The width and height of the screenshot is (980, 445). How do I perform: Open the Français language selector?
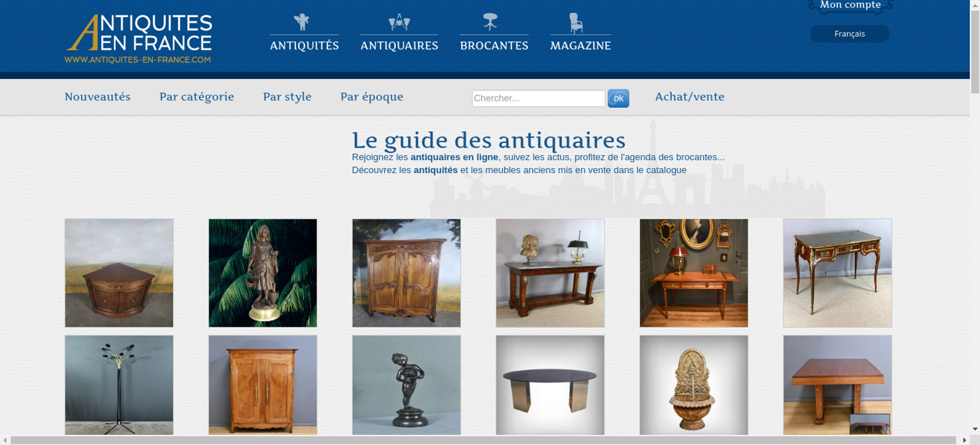click(850, 34)
